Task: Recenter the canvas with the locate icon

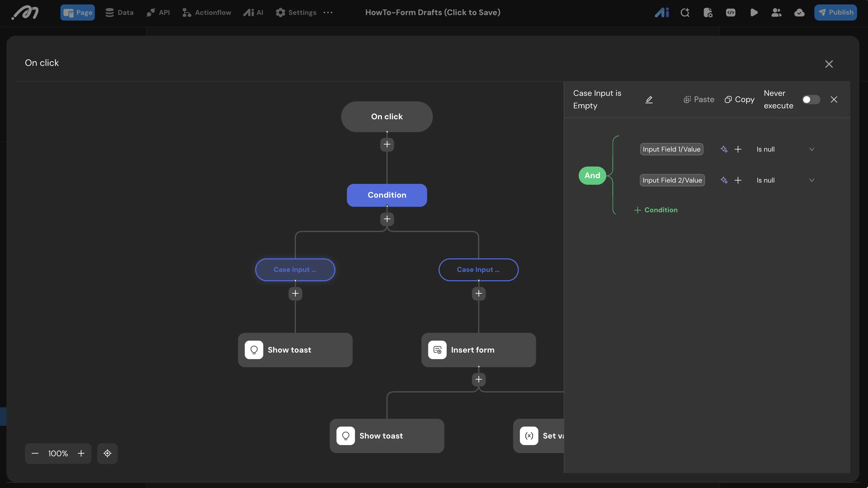Action: [107, 453]
